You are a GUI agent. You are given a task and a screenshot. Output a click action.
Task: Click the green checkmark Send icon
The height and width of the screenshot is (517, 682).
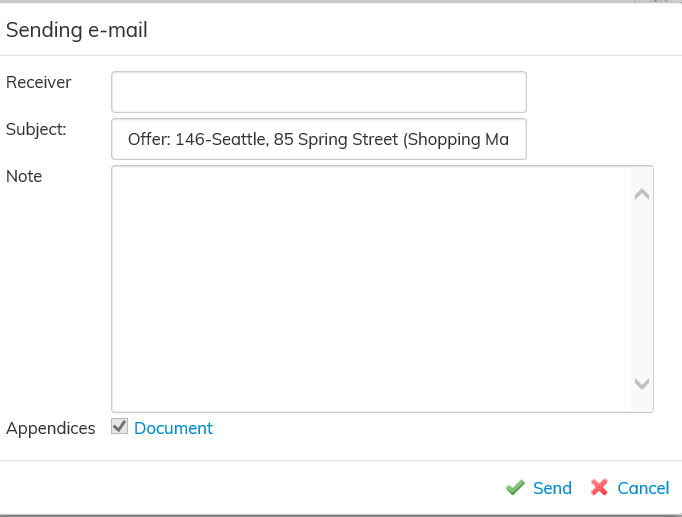point(515,488)
